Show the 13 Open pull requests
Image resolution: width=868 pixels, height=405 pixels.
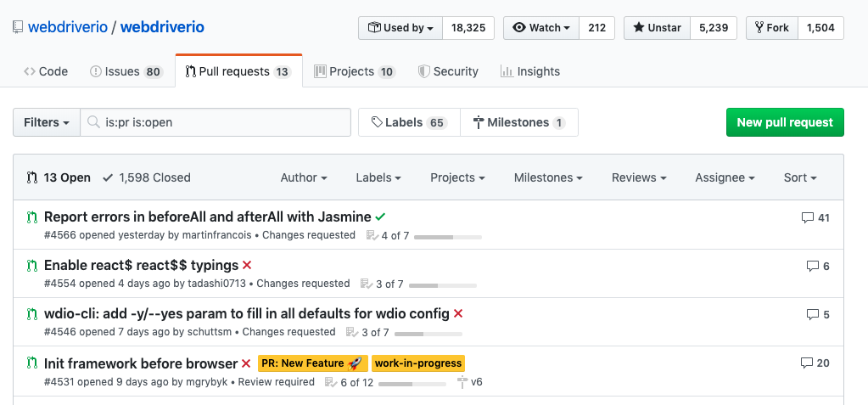point(59,177)
